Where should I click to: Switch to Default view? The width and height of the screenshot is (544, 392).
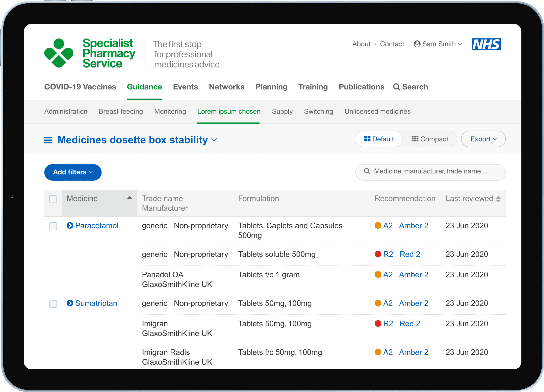point(379,139)
